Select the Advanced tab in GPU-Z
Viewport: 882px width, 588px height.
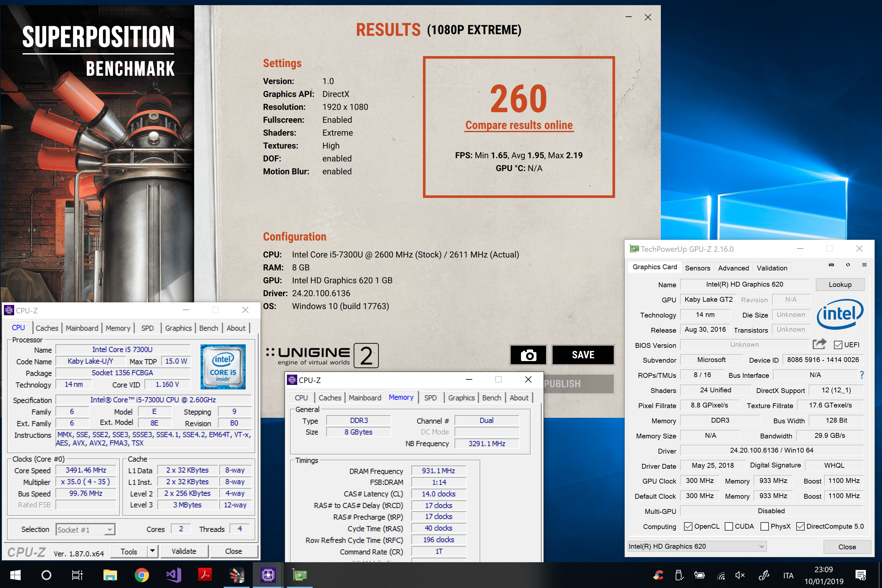[733, 268]
